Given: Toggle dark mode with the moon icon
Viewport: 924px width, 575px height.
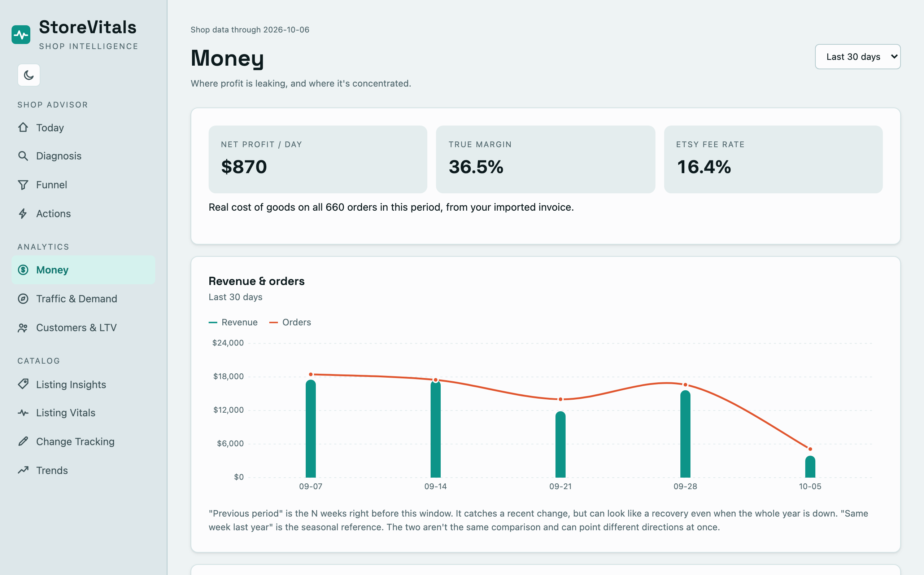Looking at the screenshot, I should pos(29,75).
